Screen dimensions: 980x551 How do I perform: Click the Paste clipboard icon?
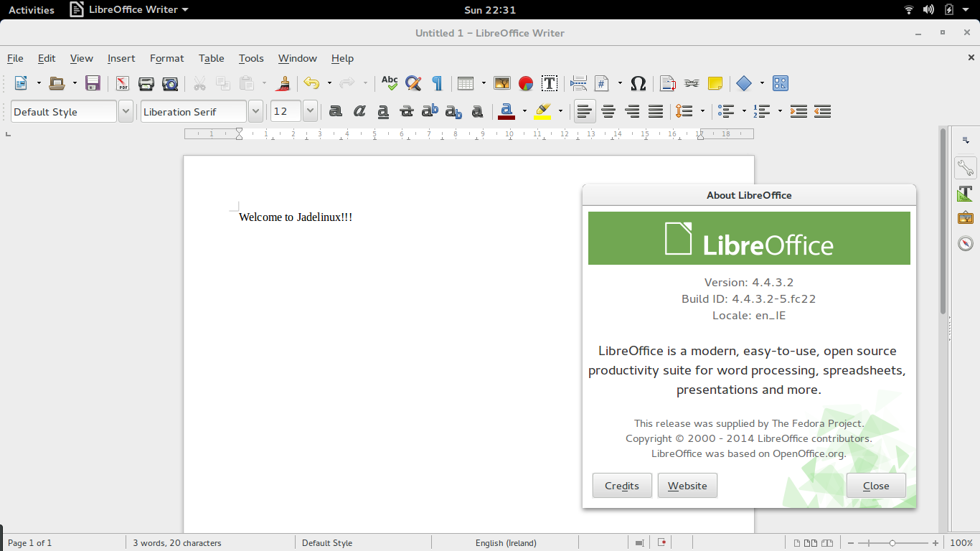point(247,83)
